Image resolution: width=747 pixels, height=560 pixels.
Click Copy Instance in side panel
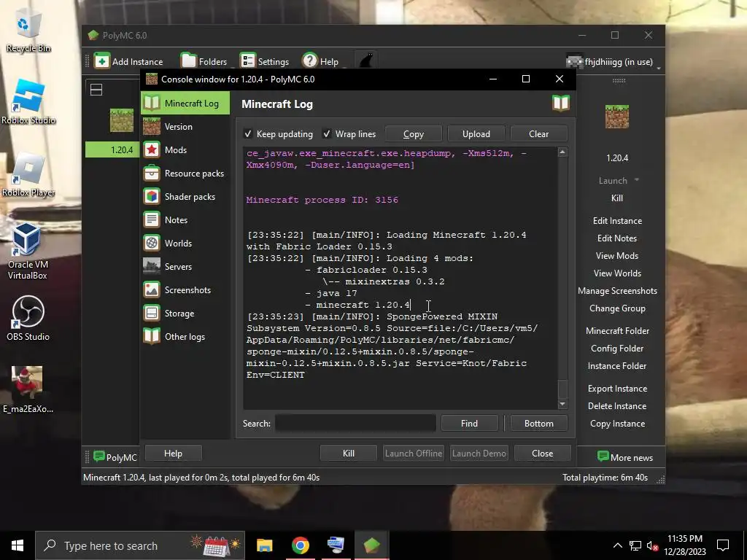tap(617, 424)
